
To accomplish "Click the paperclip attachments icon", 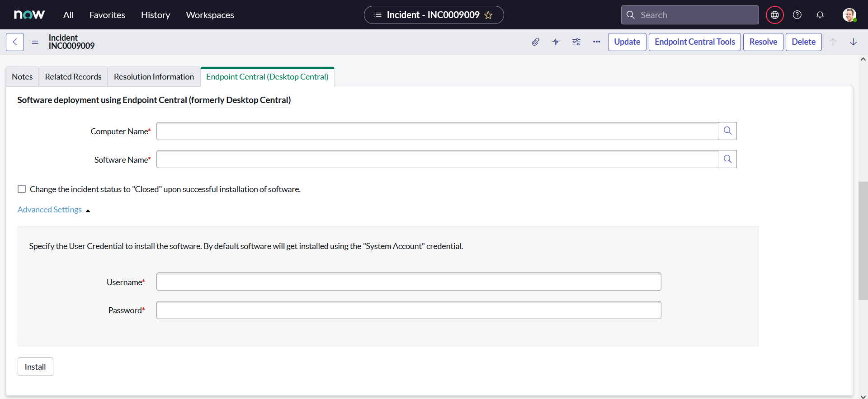I will (535, 42).
